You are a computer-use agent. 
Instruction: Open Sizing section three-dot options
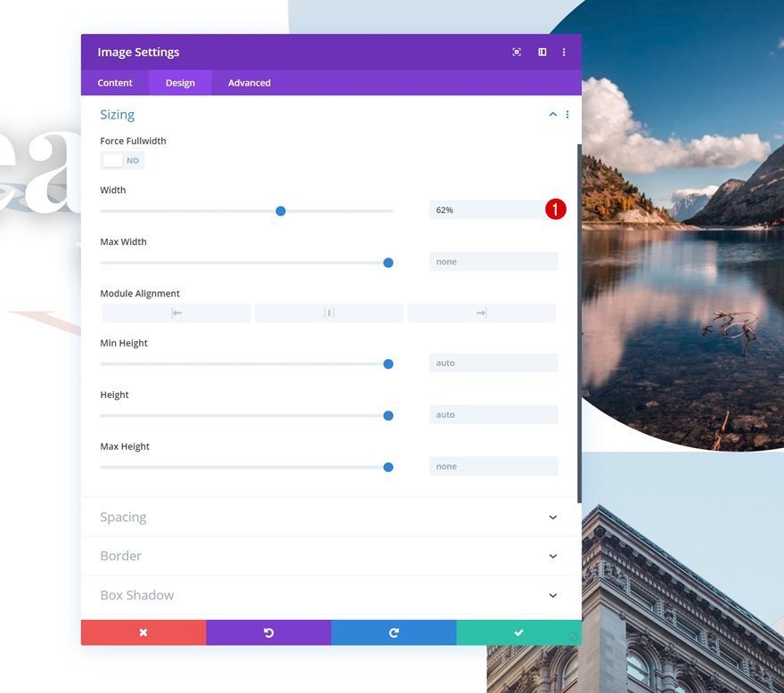click(568, 115)
